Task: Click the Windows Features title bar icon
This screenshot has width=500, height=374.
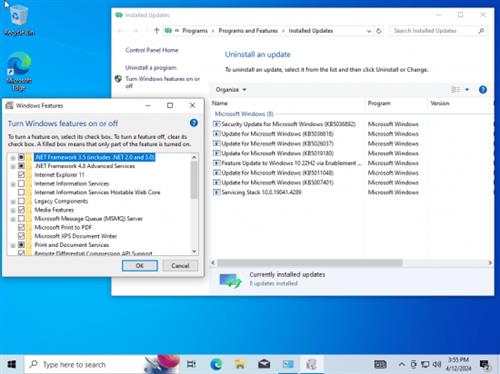Action: click(10, 106)
